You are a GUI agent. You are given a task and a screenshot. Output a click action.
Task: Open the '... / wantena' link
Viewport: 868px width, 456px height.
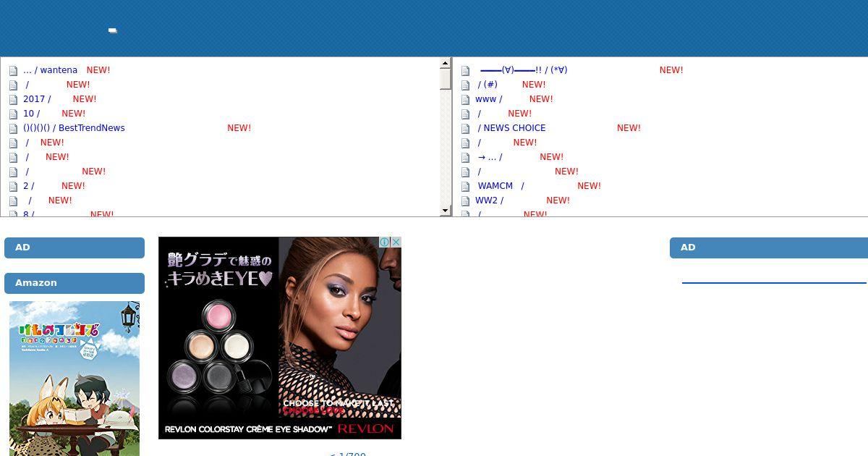(50, 70)
